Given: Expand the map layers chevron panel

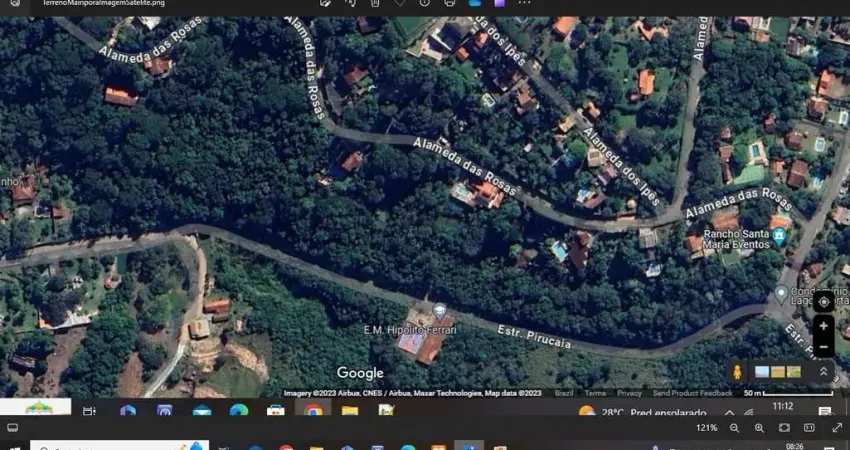Looking at the screenshot, I should pyautogui.click(x=823, y=372).
